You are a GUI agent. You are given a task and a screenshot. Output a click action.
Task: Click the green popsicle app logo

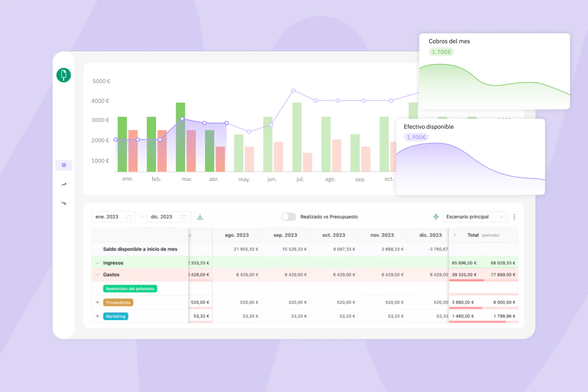tap(64, 75)
